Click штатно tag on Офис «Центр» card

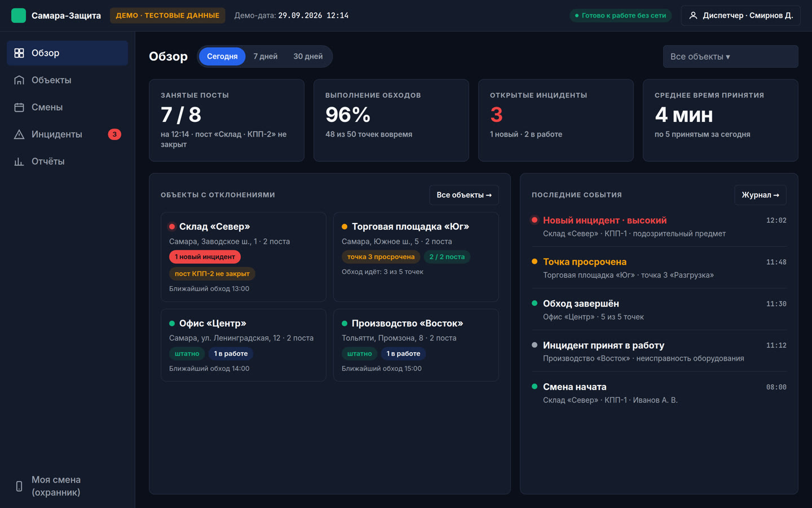point(187,353)
